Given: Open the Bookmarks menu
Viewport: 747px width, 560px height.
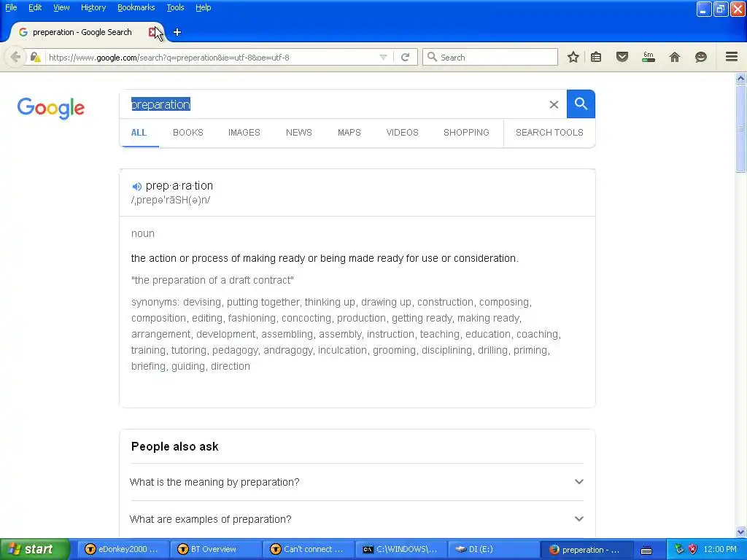Looking at the screenshot, I should [136, 7].
